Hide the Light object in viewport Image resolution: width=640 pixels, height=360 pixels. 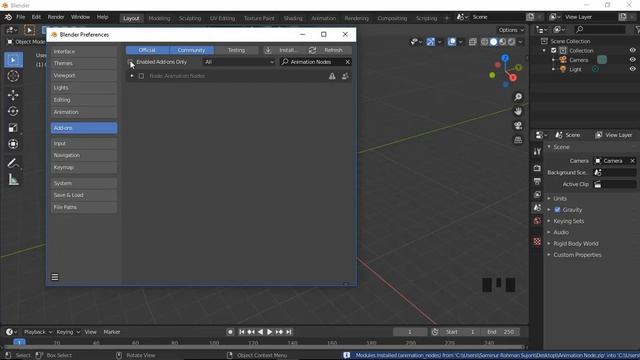pos(632,69)
